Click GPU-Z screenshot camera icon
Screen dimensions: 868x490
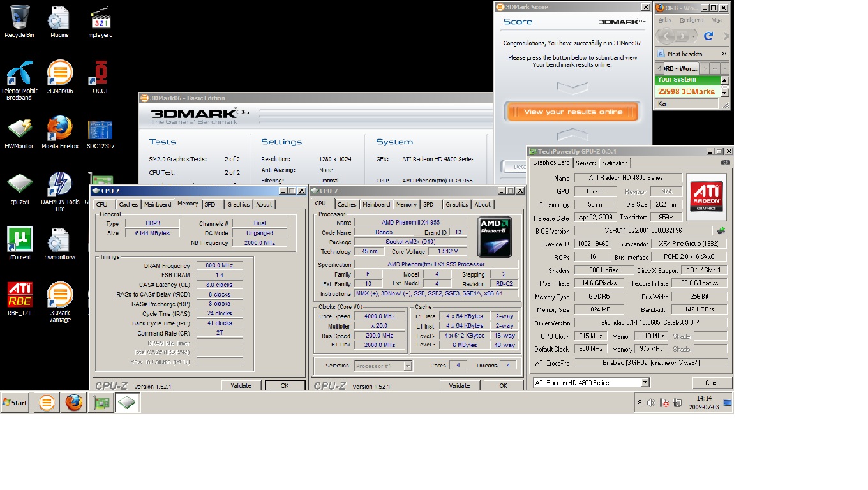click(x=724, y=163)
